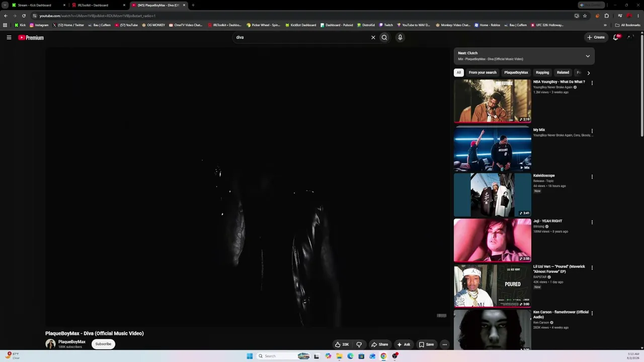Open the Twitch bookmark
Viewport: 644px width, 362px height.
click(x=386, y=25)
